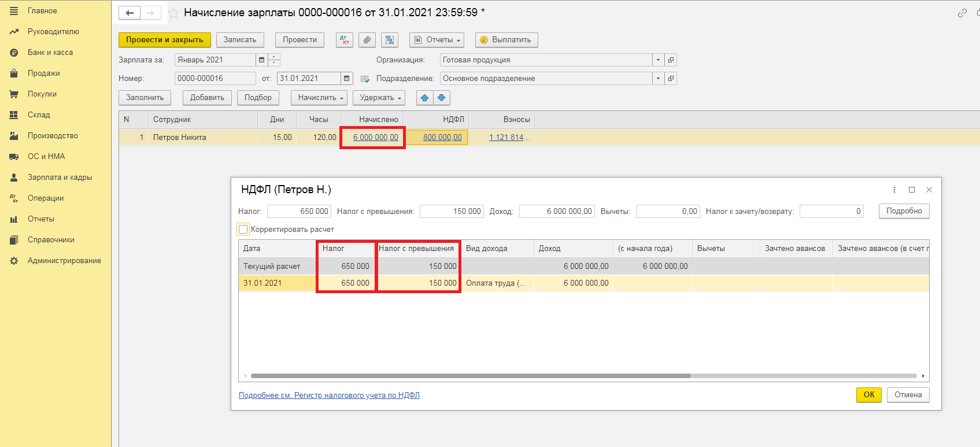
Task: Open the Взносы amount link for Петров Никита
Action: 509,138
